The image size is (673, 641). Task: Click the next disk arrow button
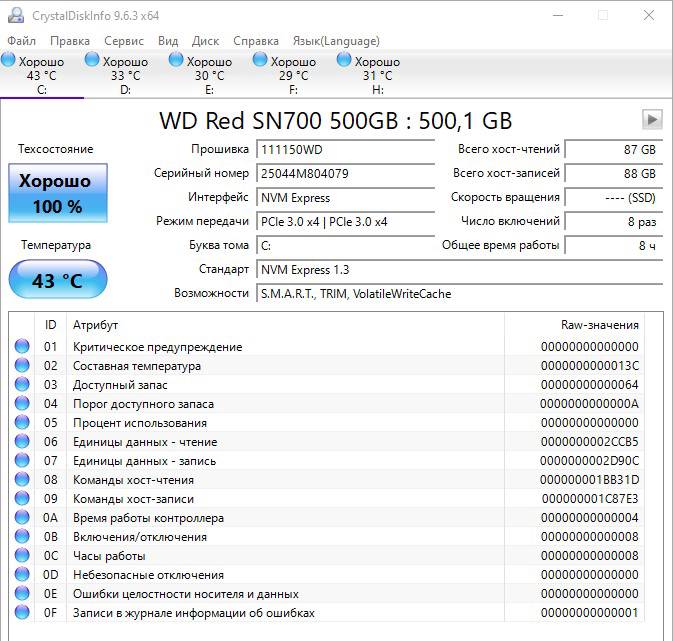652,119
